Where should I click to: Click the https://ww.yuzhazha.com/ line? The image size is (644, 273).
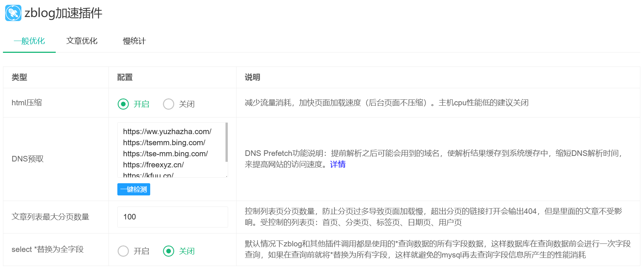pos(167,132)
